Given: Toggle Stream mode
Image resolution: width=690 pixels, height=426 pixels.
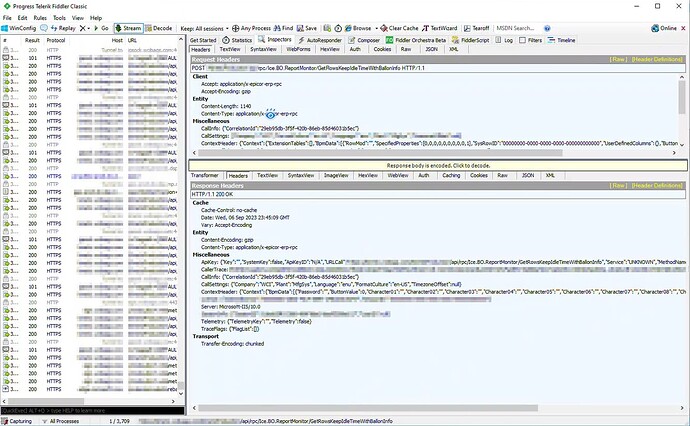Looking at the screenshot, I should coord(128,28).
